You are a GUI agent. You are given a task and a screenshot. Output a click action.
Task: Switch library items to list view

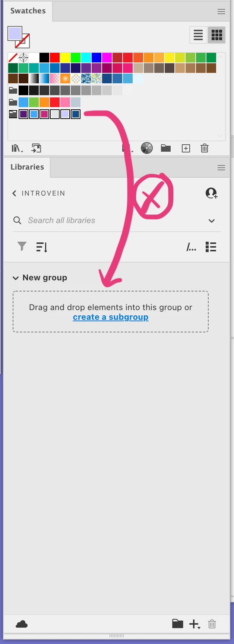click(x=211, y=247)
